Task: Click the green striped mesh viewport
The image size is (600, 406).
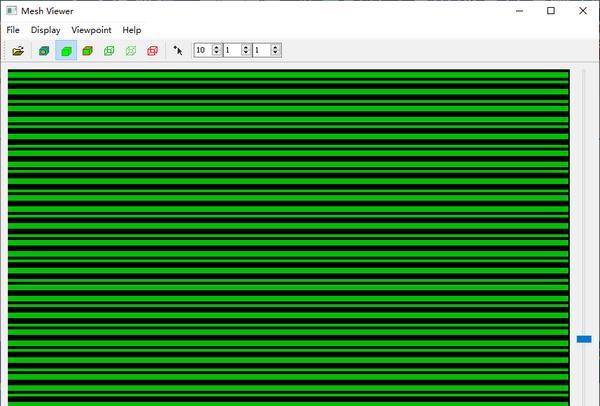Action: pyautogui.click(x=289, y=238)
